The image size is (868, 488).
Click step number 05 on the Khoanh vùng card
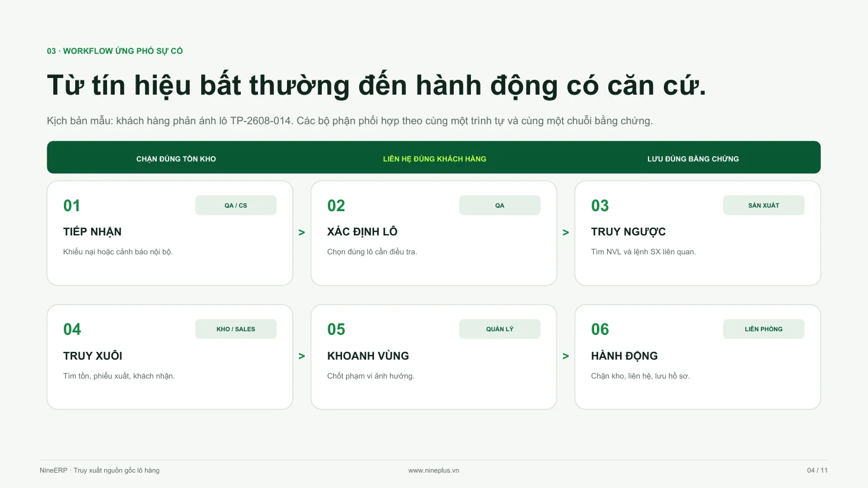[x=336, y=329]
